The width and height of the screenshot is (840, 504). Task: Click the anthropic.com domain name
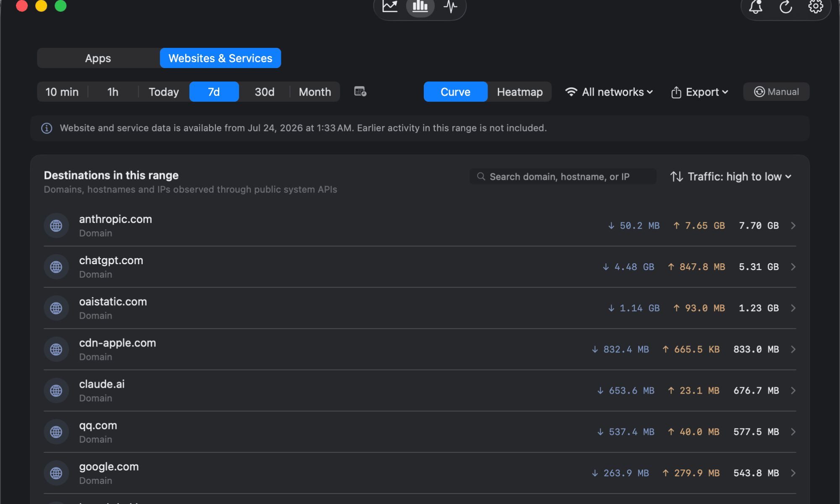[115, 219]
